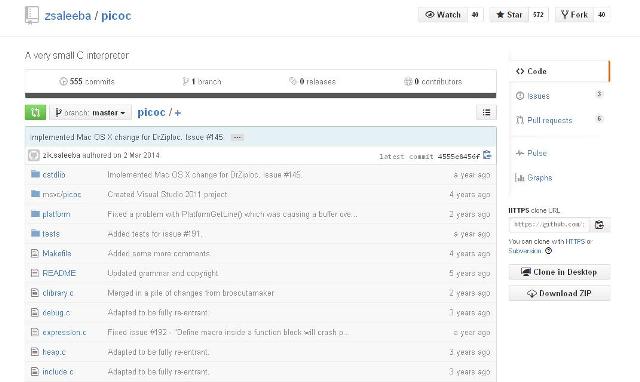640x382 pixels.
Task: Star the picoc repository
Action: click(x=509, y=15)
